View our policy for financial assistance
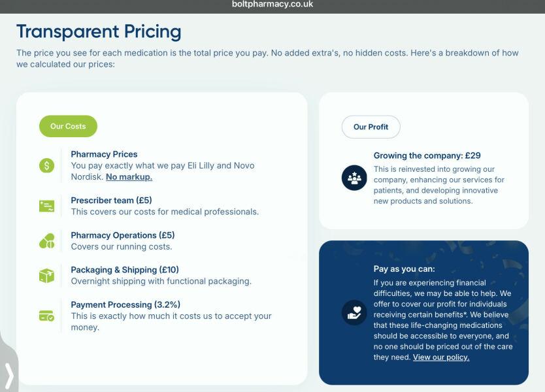The image size is (545, 392). click(x=440, y=357)
